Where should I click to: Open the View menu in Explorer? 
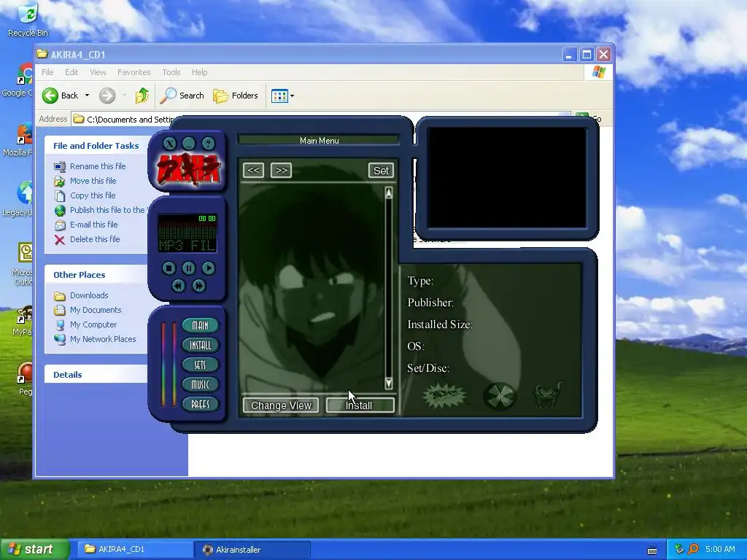tap(98, 72)
